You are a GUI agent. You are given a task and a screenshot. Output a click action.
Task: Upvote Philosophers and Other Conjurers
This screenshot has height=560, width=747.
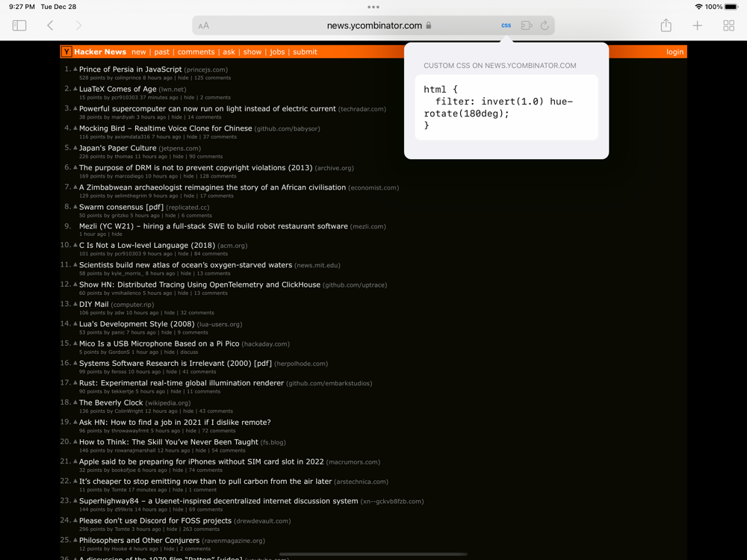[75, 540]
